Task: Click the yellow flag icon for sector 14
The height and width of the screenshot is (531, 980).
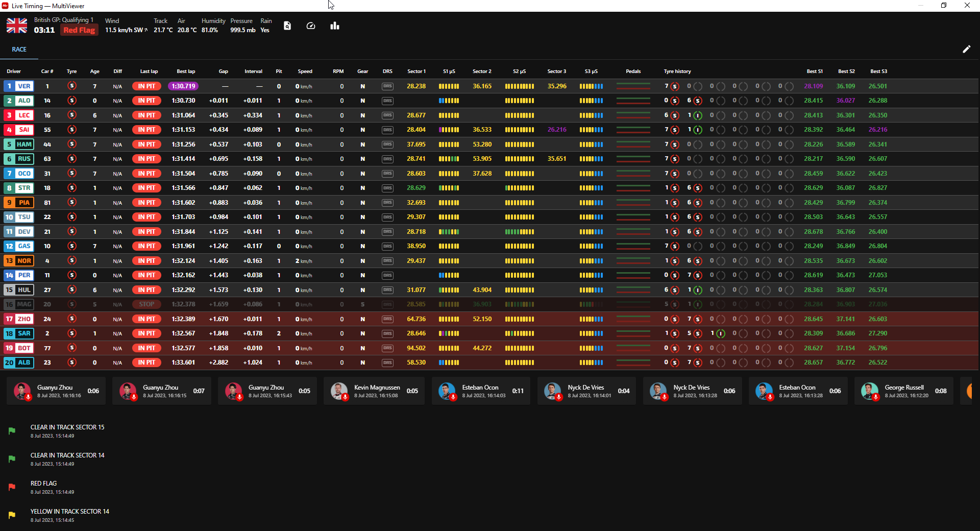Action: [12, 515]
